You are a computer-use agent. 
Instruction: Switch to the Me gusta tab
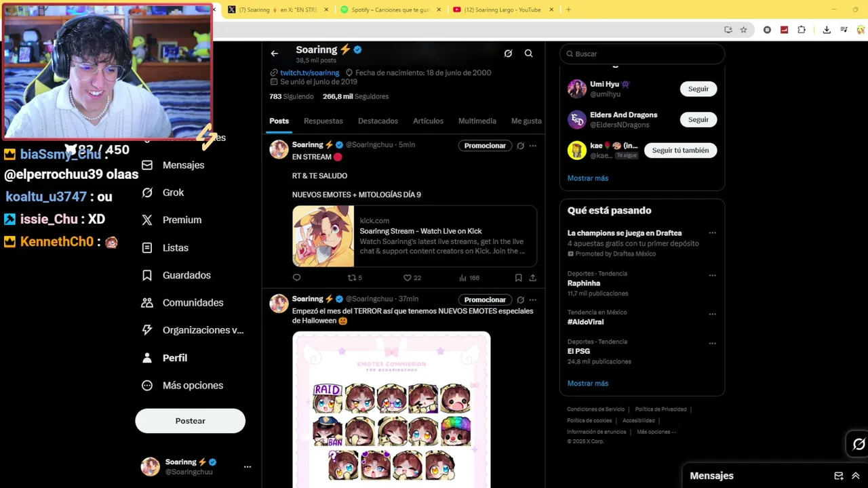tap(526, 121)
